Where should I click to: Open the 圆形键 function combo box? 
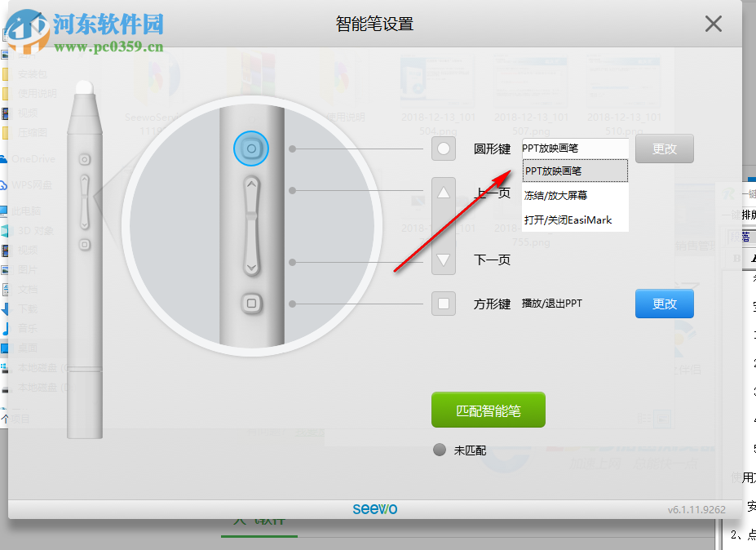click(x=575, y=149)
